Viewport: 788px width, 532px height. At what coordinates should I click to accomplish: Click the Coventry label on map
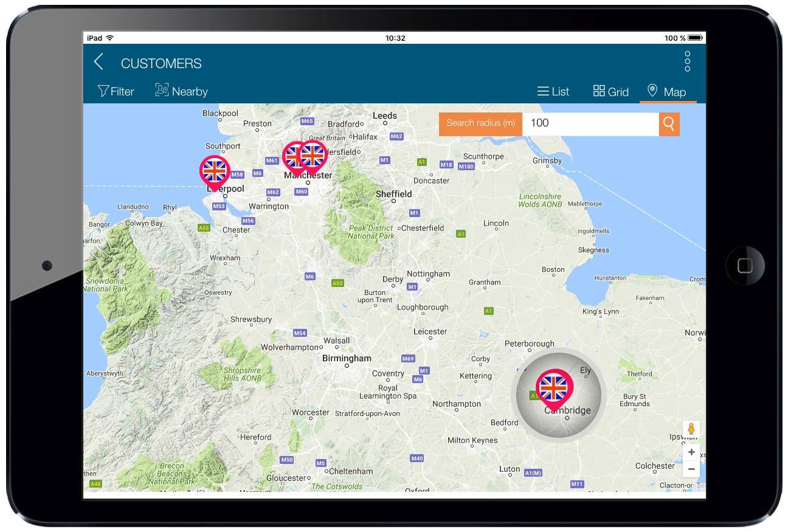[x=388, y=373]
